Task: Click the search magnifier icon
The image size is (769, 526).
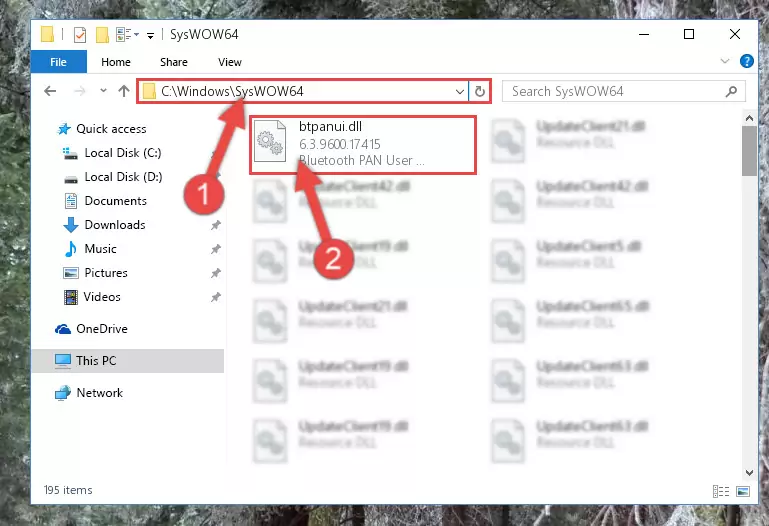Action: [731, 91]
